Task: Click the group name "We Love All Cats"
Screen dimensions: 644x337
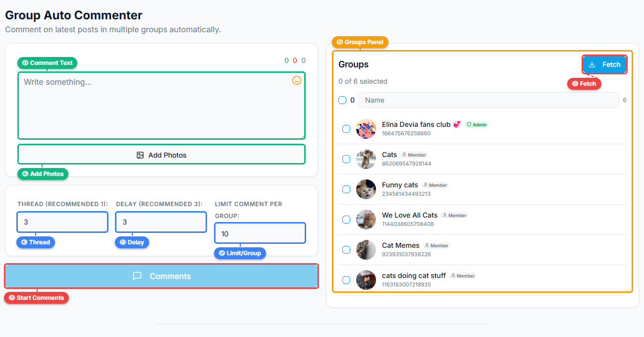Action: (410, 215)
